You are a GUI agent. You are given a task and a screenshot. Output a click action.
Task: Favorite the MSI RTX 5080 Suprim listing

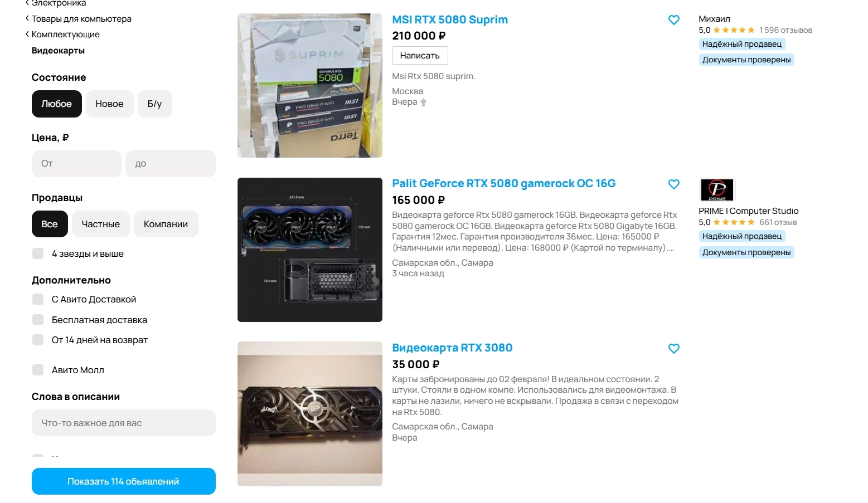[x=673, y=20]
